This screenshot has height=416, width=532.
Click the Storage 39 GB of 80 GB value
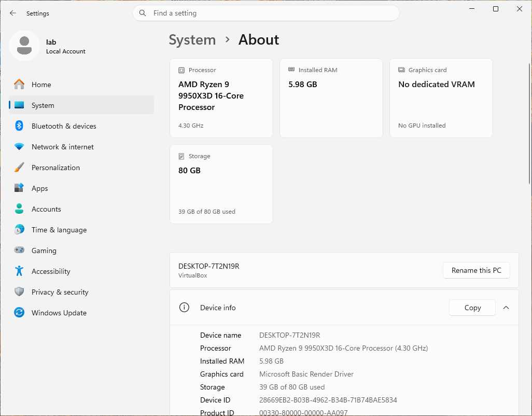[292, 387]
